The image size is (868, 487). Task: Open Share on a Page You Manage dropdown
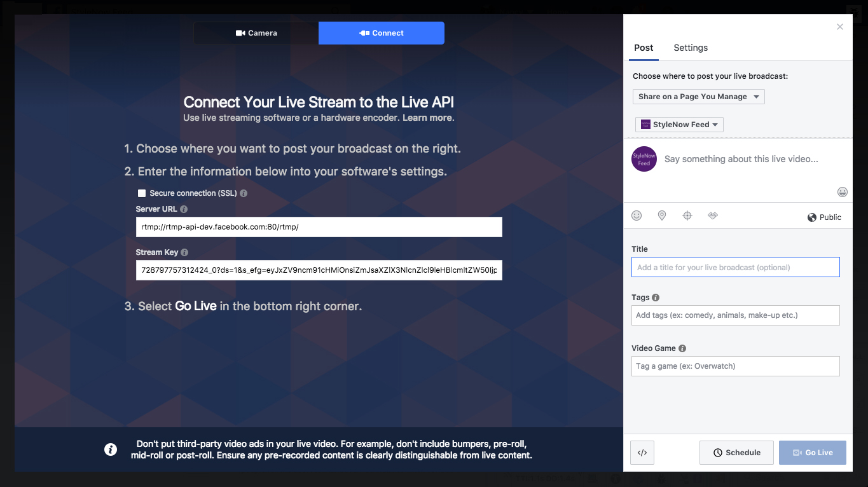pyautogui.click(x=698, y=97)
